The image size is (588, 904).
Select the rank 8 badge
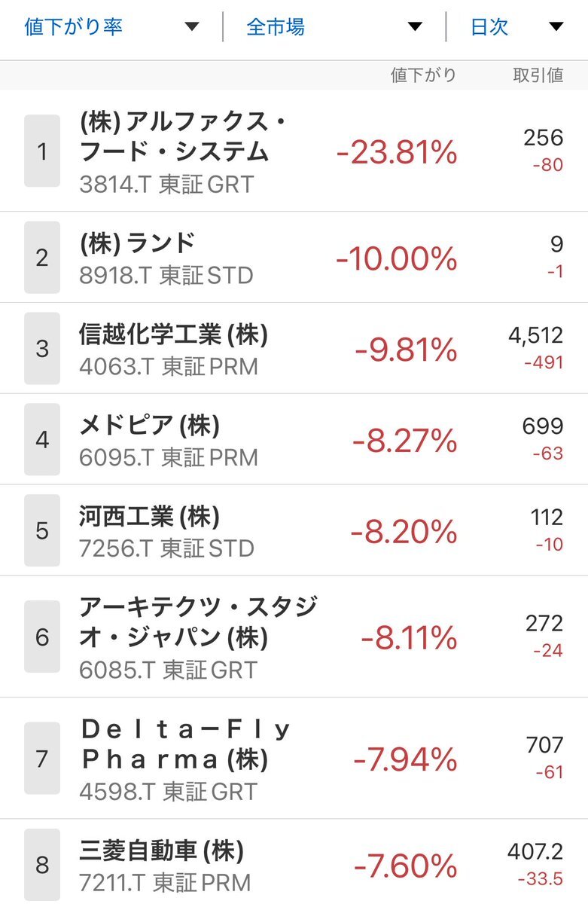(x=42, y=864)
